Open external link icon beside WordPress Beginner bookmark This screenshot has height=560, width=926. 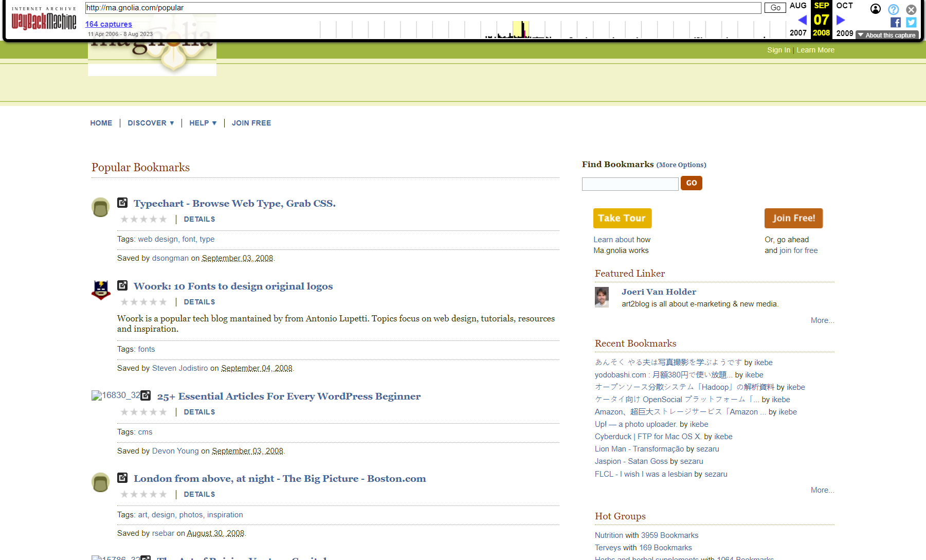tap(146, 395)
